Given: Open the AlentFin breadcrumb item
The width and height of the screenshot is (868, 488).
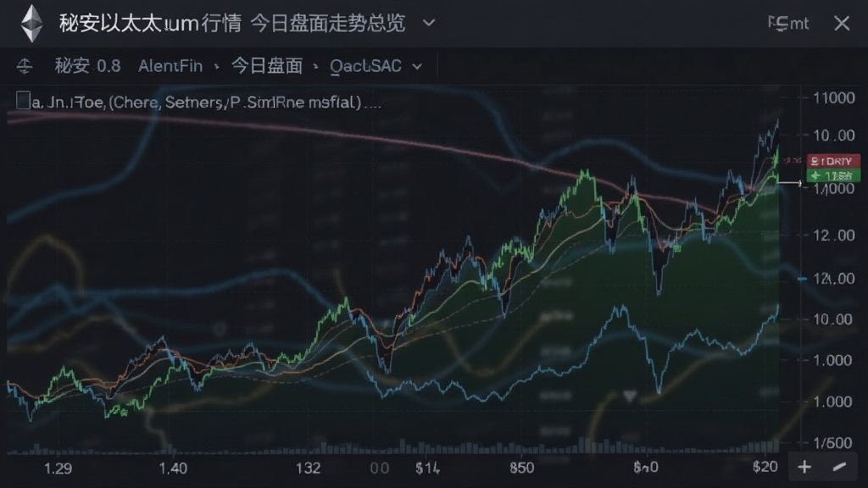Looking at the screenshot, I should 170,66.
